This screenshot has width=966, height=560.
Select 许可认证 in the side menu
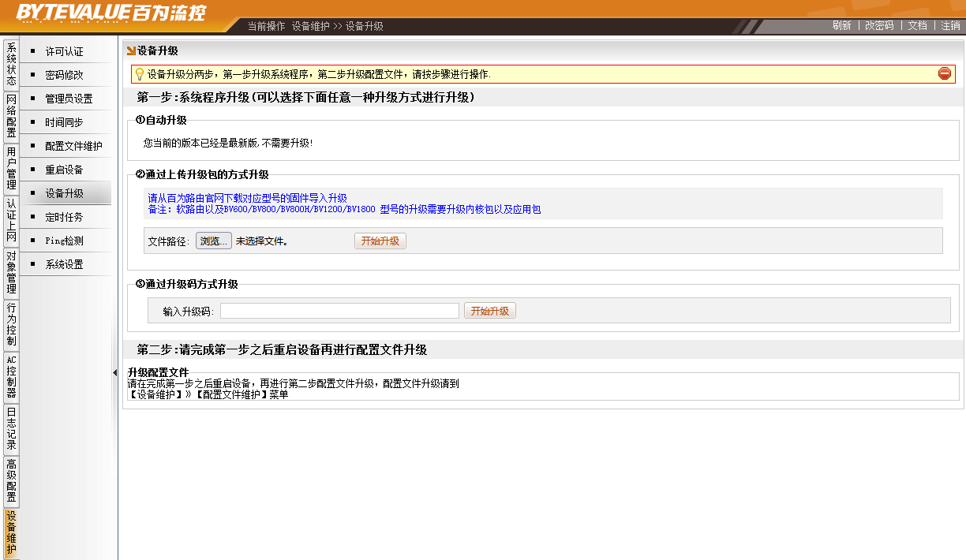(x=64, y=52)
